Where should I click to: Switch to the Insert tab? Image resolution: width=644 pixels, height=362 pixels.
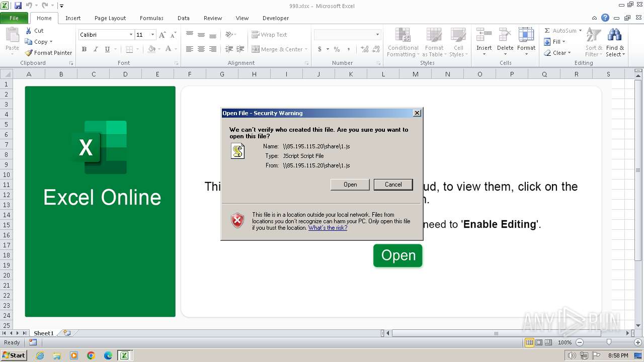tap(73, 18)
